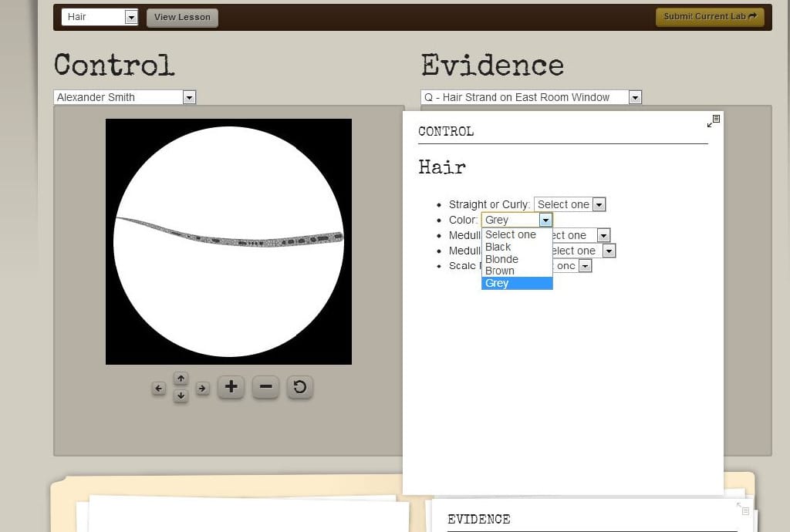This screenshot has width=790, height=532.
Task: Open the Straight or Curly dropdown
Action: tap(569, 204)
